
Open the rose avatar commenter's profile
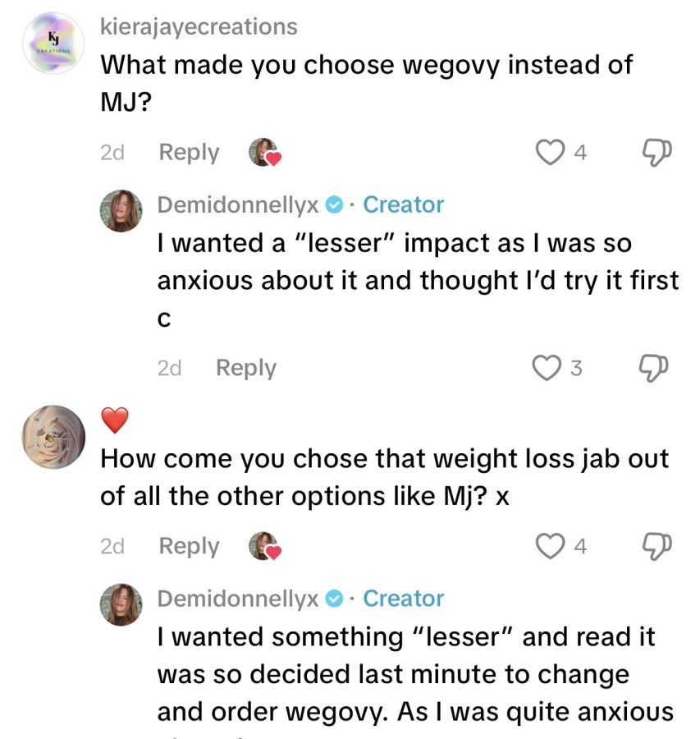point(53,437)
